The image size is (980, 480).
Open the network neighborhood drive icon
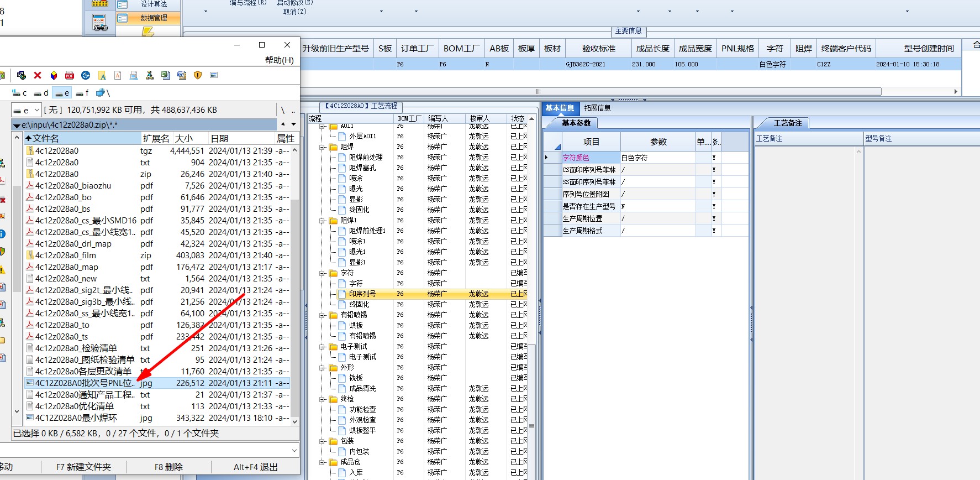pos(103,93)
